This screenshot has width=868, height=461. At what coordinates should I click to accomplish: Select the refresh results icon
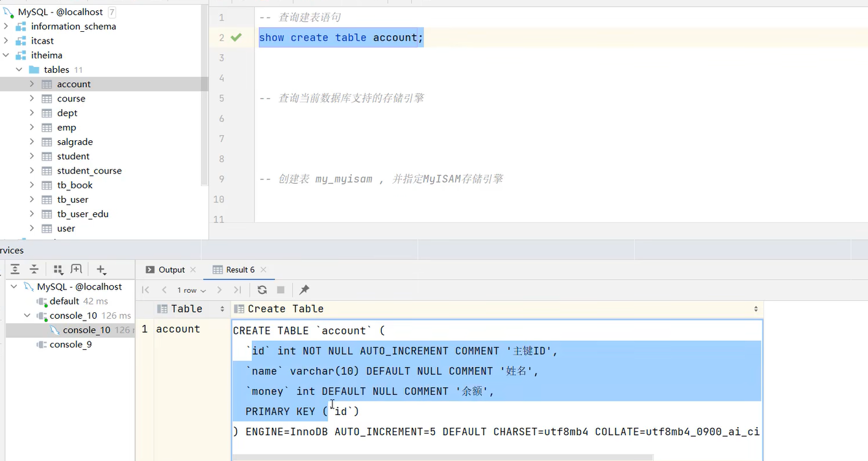[x=262, y=290]
